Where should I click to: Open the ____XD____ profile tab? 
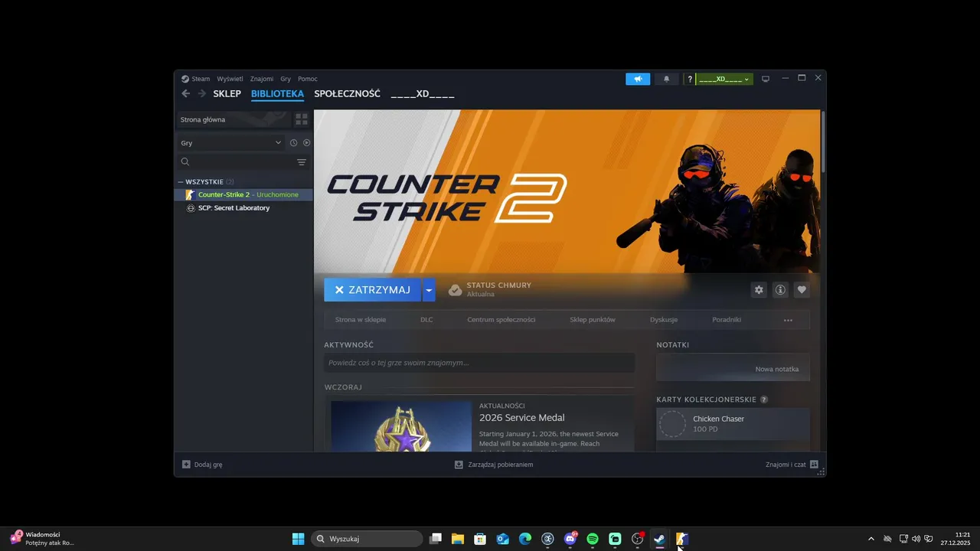[423, 94]
